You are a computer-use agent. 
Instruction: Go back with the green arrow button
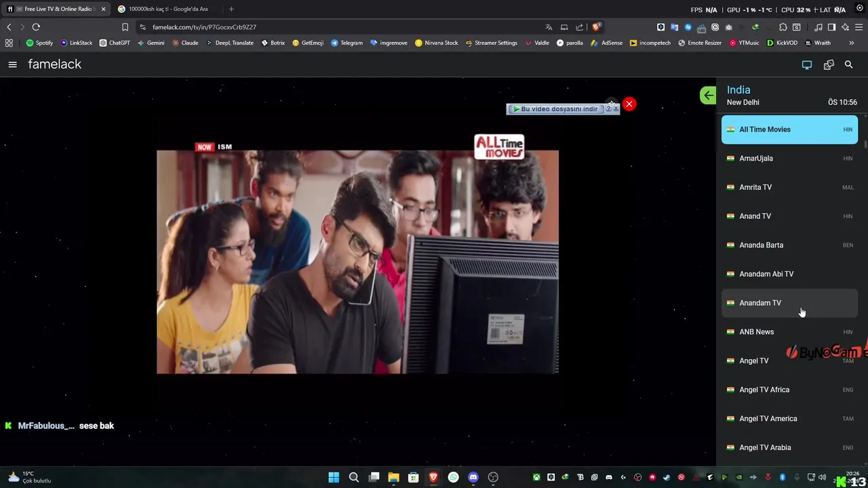pos(708,96)
